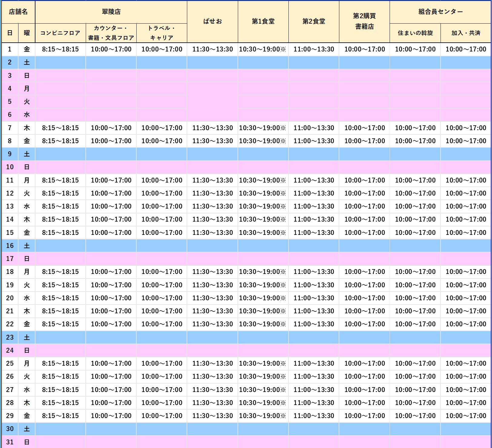Click the 第2食堂 column header
492x448 pixels.
coord(314,21)
